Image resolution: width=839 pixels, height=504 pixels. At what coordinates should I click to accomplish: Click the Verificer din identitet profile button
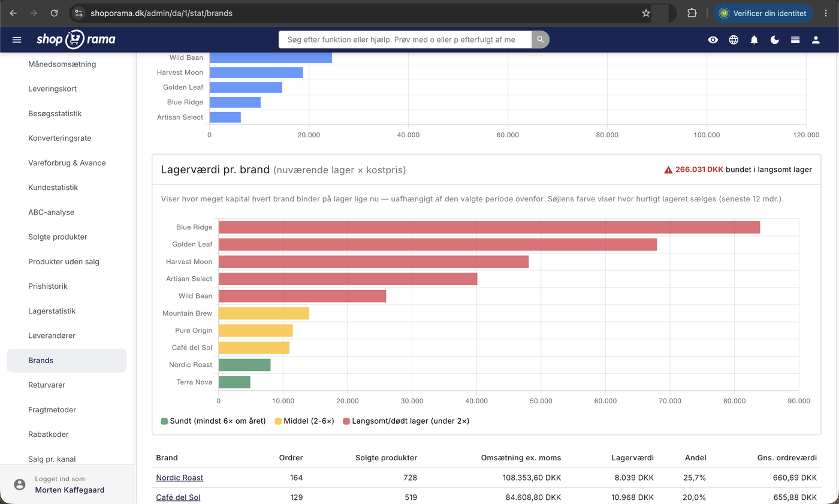(x=763, y=13)
